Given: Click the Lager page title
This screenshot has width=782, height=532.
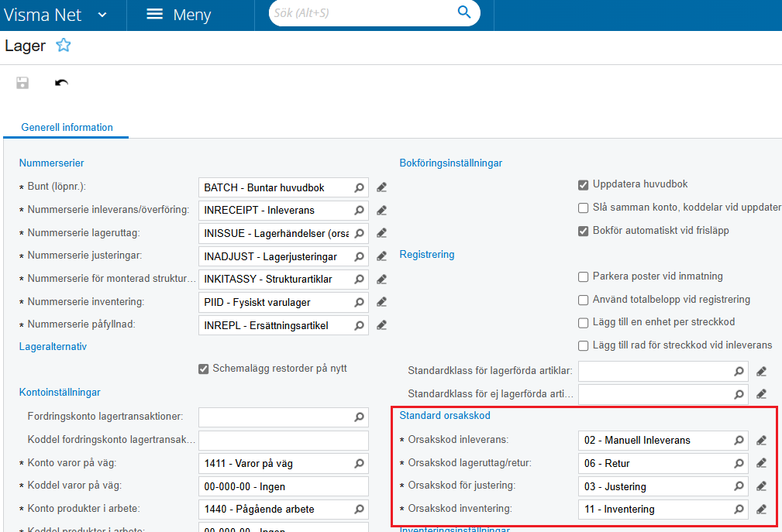Looking at the screenshot, I should (25, 46).
